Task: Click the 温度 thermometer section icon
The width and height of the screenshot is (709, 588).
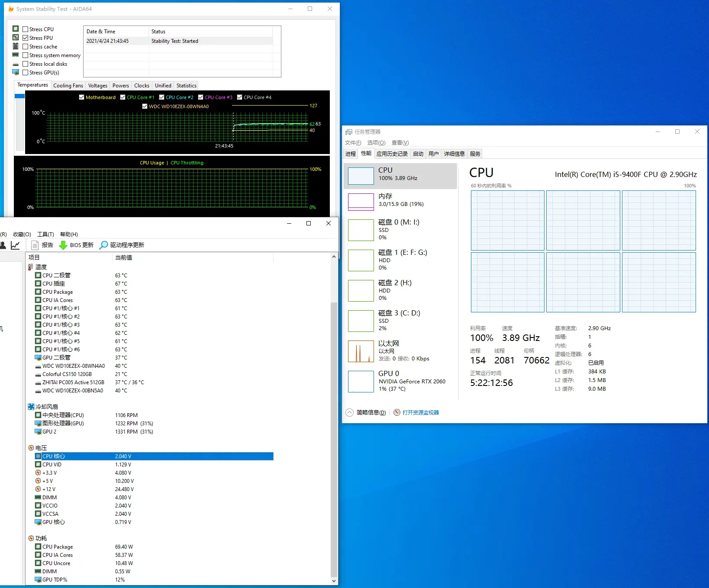Action: (31, 267)
